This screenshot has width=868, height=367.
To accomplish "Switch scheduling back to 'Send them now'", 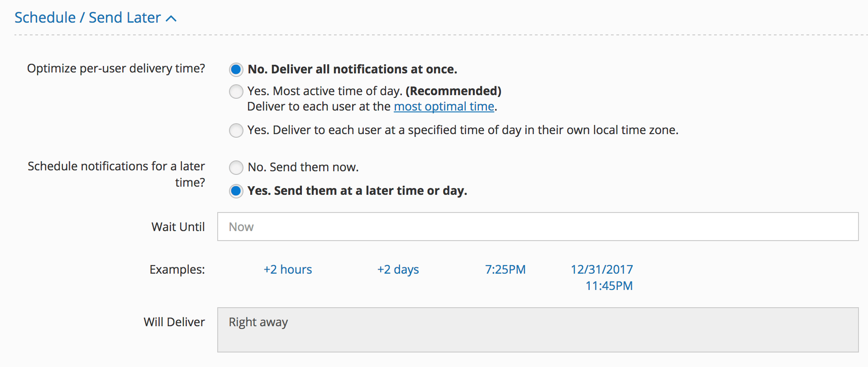I will coord(236,167).
